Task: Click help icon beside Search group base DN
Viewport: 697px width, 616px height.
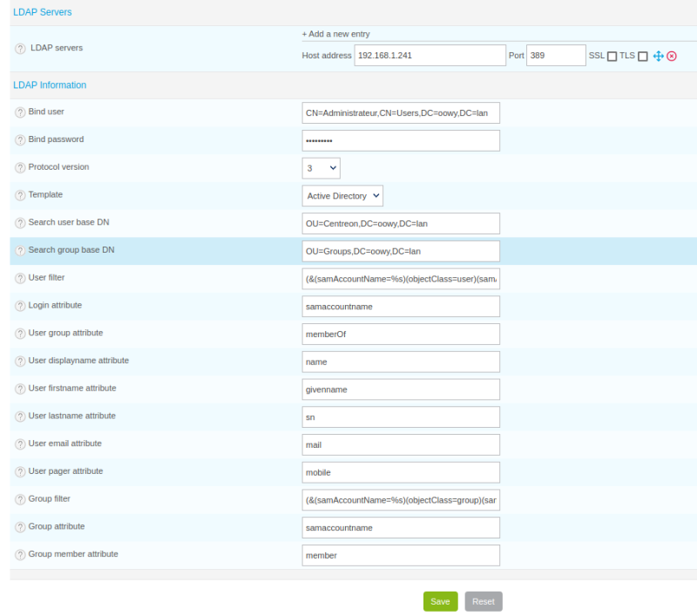Action: coord(20,251)
